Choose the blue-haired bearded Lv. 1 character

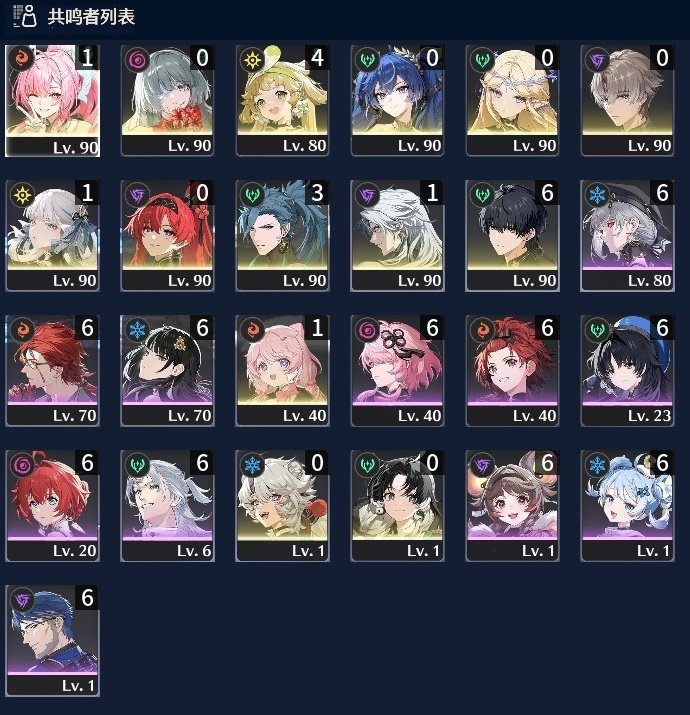[52, 641]
